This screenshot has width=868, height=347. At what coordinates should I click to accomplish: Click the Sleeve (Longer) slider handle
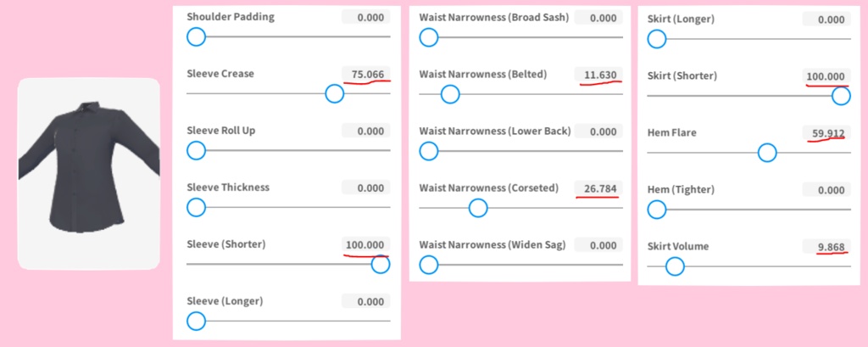coord(196,321)
